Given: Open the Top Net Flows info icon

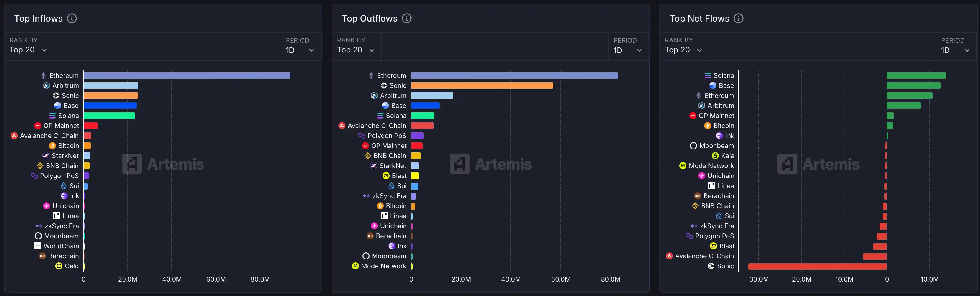Looking at the screenshot, I should point(739,18).
